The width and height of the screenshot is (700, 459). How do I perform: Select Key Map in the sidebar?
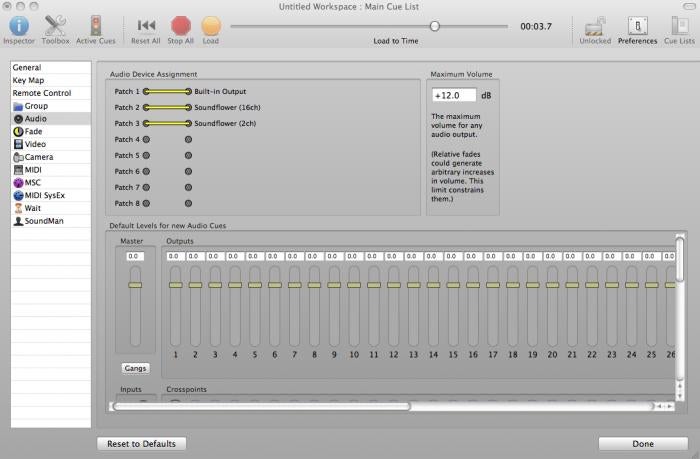51,80
